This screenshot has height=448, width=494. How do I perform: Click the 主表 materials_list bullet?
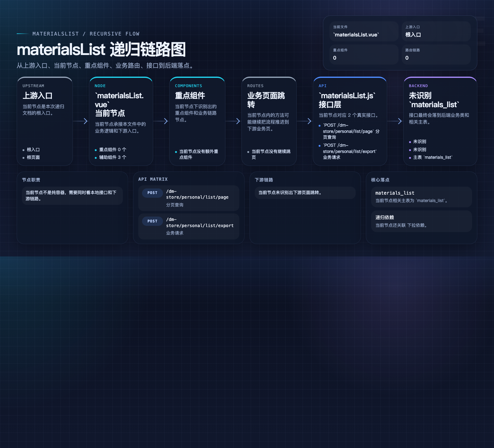coord(431,157)
